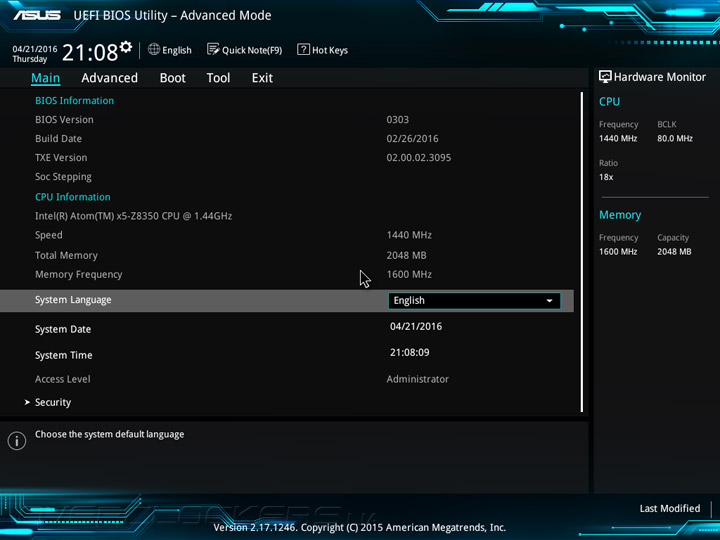Click the Hardware Monitor title
Screen dimensions: 720x540
click(x=659, y=77)
